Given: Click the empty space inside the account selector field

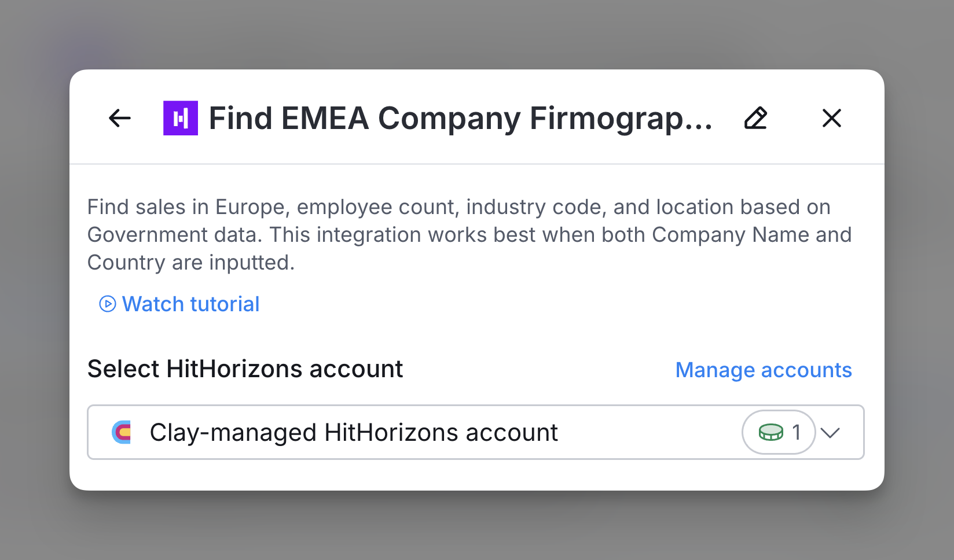Looking at the screenshot, I should tap(648, 432).
